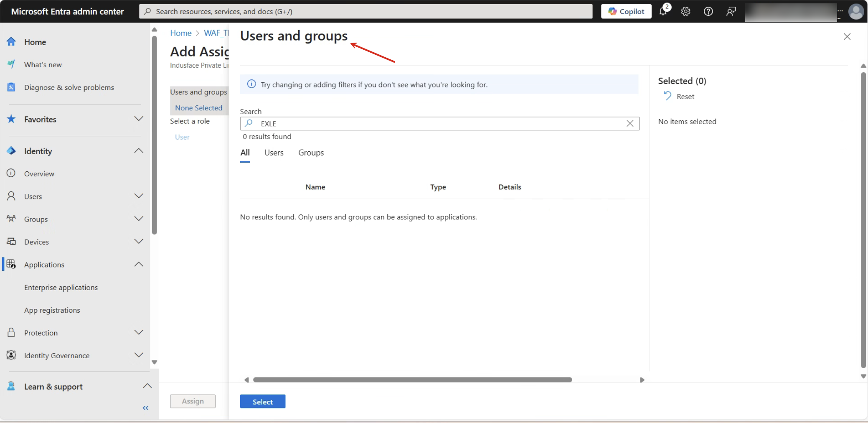This screenshot has height=423, width=868.
Task: Click the horizontal scrollbar in results
Action: 413,380
